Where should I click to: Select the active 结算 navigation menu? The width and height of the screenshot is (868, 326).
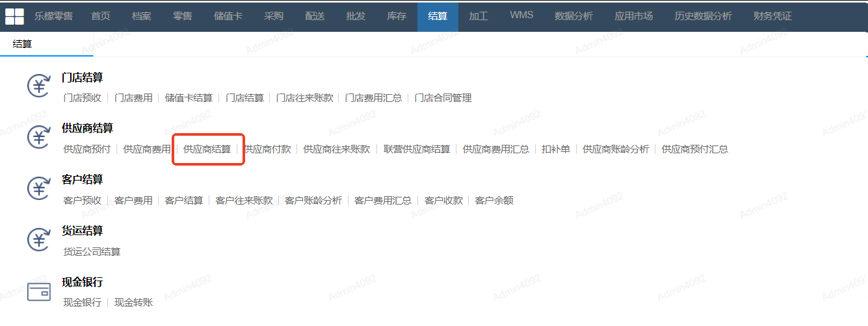click(438, 16)
